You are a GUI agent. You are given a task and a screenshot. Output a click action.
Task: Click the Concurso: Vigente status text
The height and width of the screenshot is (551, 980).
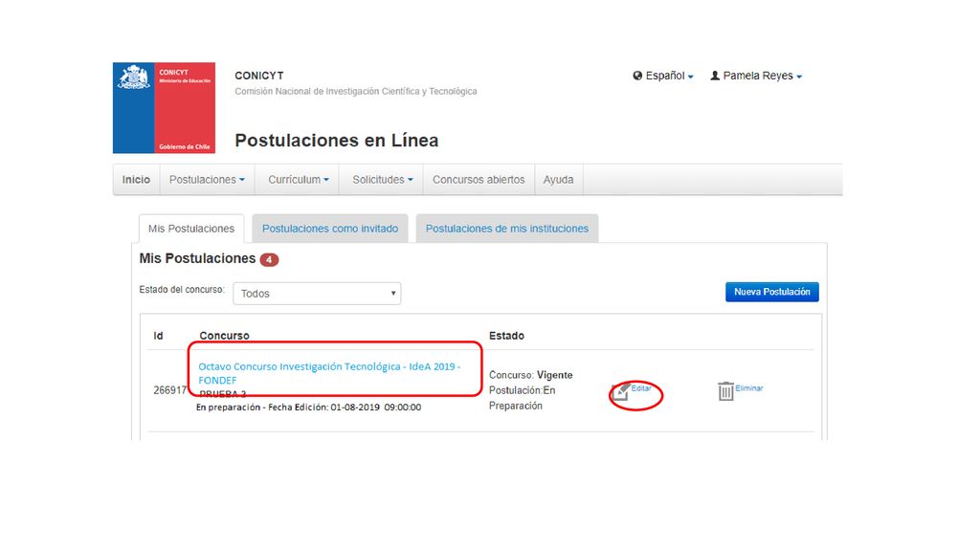(x=530, y=375)
